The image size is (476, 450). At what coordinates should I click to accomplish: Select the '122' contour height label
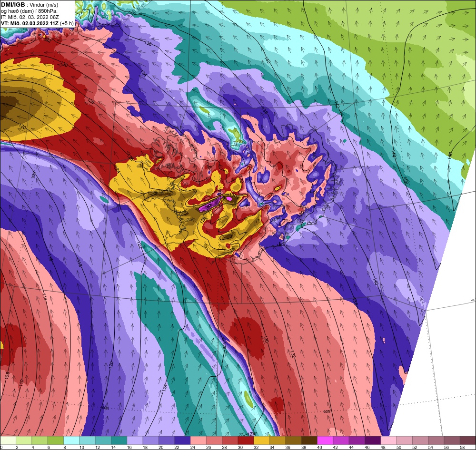tap(139, 245)
